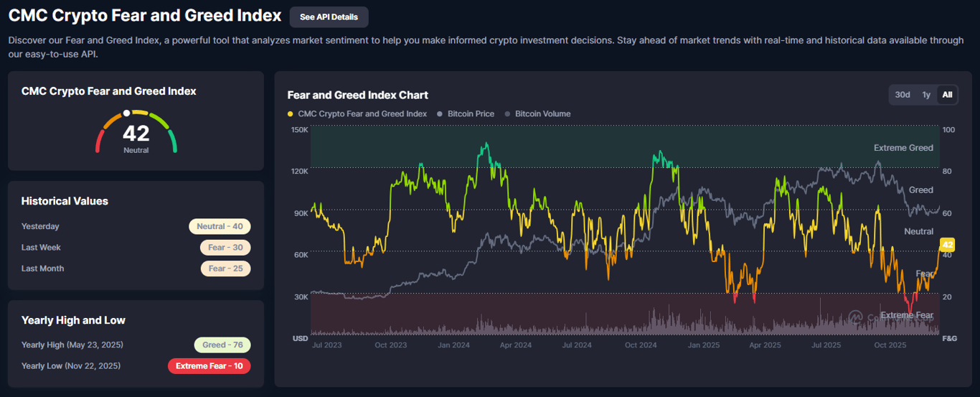
Task: Select the All time range tab
Action: (947, 95)
